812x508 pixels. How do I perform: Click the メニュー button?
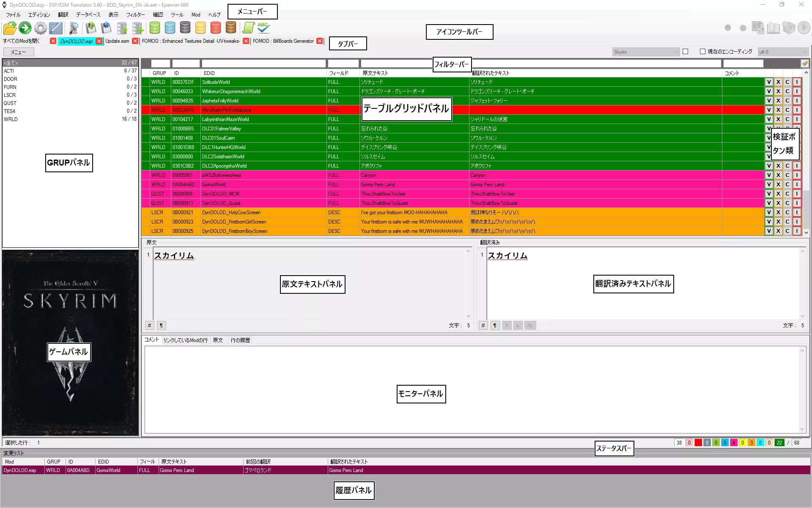(18, 52)
